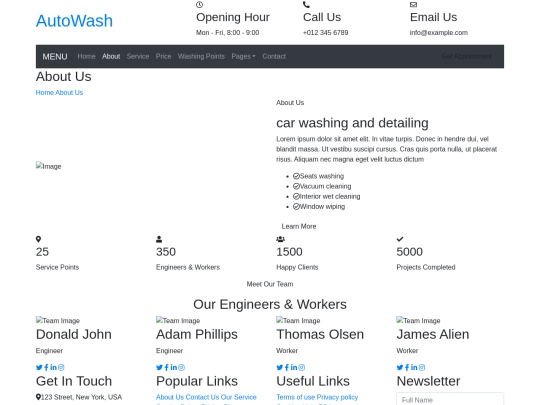This screenshot has height=405, width=540.
Task: Click the map marker icon beside 123 Street
Action: [38, 397]
